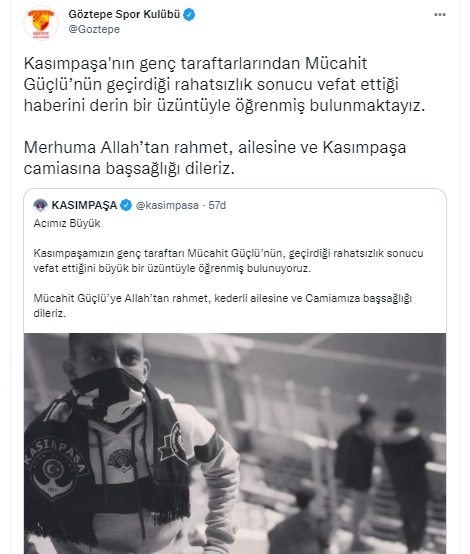
Task: Click the main tweet text about Mücahit Güçlü
Action: (224, 84)
